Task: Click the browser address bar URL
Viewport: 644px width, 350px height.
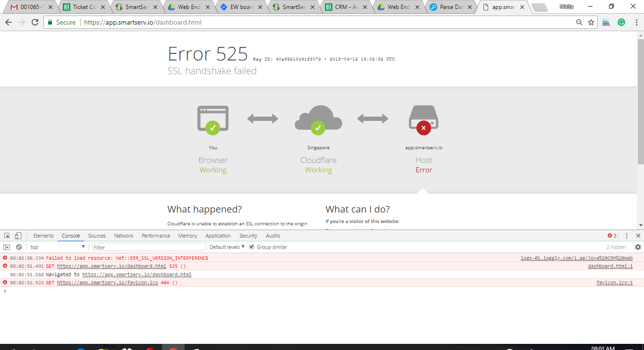Action: pyautogui.click(x=143, y=22)
